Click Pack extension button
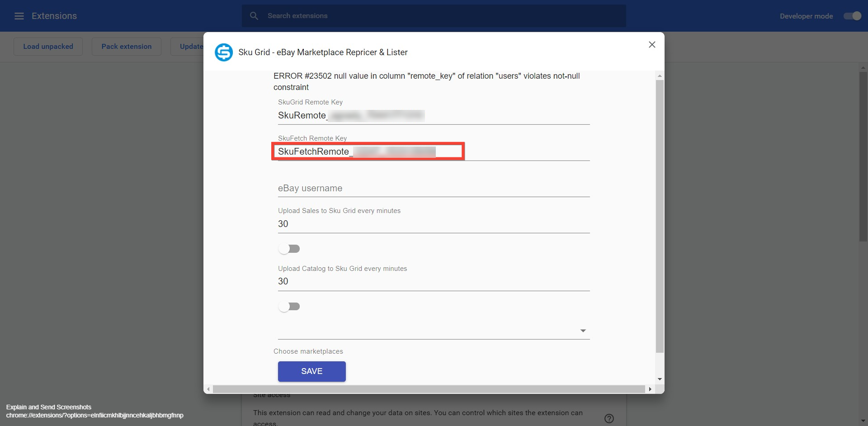Image resolution: width=868 pixels, height=426 pixels. 127,47
